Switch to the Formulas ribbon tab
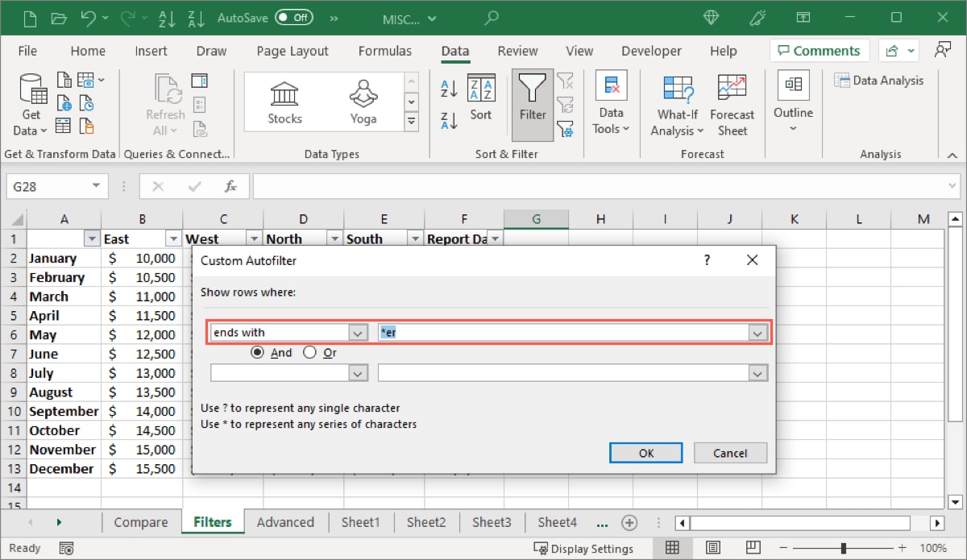 coord(385,50)
